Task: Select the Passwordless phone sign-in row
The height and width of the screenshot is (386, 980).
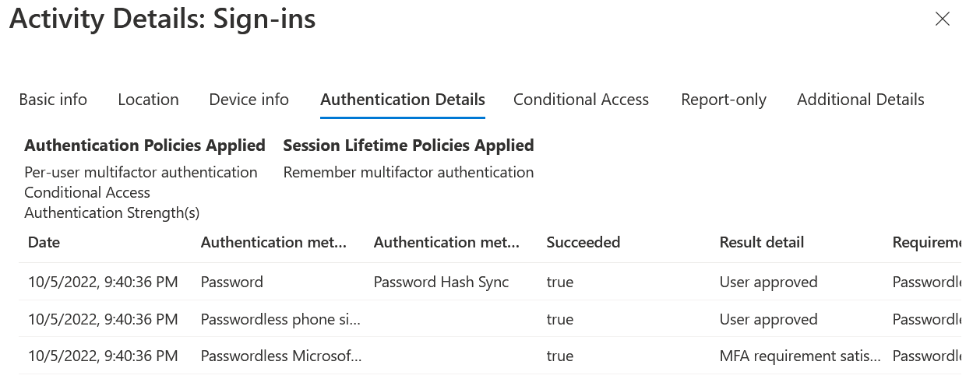Action: pyautogui.click(x=280, y=319)
